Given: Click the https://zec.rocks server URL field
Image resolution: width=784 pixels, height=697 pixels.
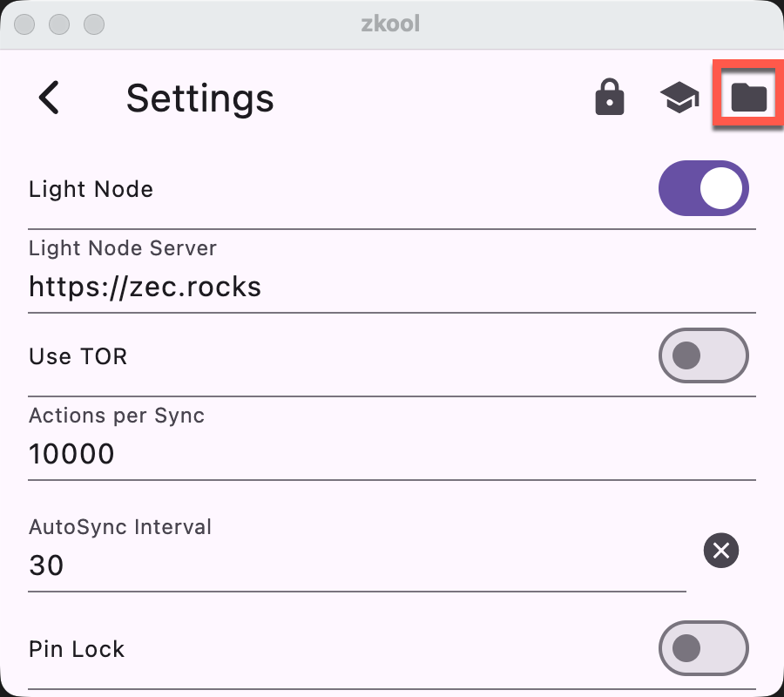Looking at the screenshot, I should pos(145,287).
